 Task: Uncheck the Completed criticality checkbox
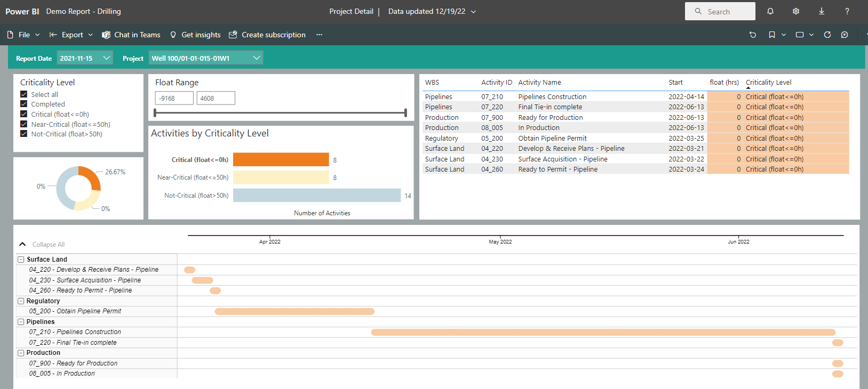click(x=23, y=104)
